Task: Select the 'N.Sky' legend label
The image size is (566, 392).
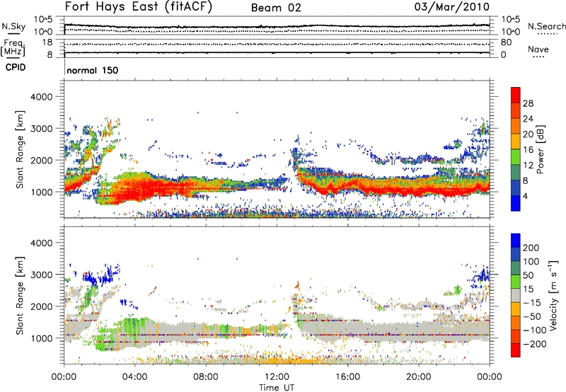Action: point(13,26)
